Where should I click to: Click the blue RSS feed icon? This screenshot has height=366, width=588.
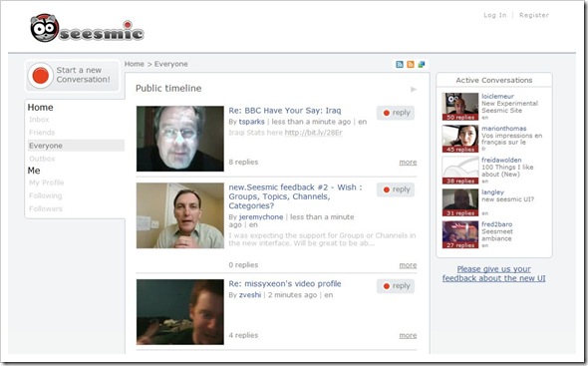(400, 64)
